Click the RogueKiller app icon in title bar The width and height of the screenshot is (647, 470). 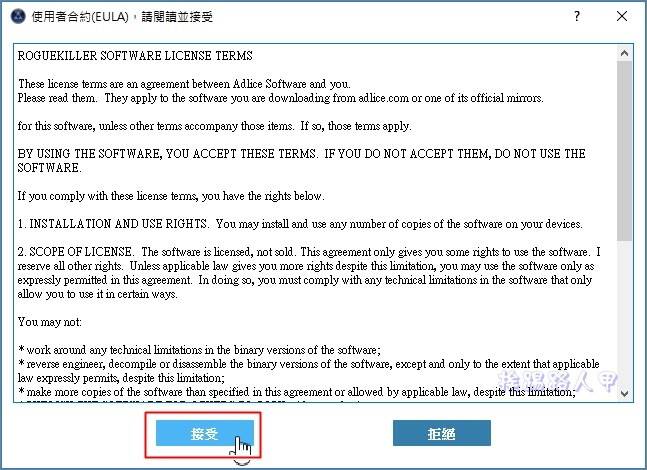coord(18,17)
